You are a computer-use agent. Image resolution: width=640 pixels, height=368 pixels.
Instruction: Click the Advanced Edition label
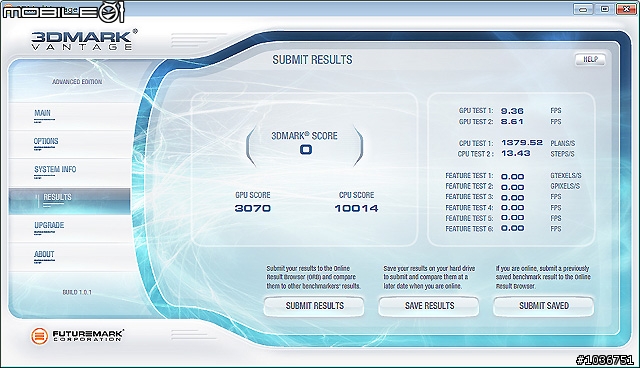77,82
